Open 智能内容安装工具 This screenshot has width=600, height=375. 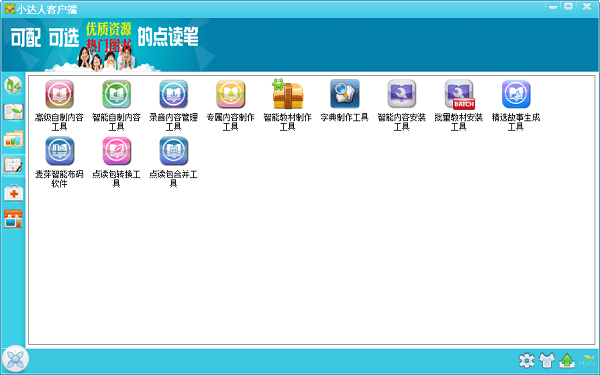pyautogui.click(x=401, y=94)
